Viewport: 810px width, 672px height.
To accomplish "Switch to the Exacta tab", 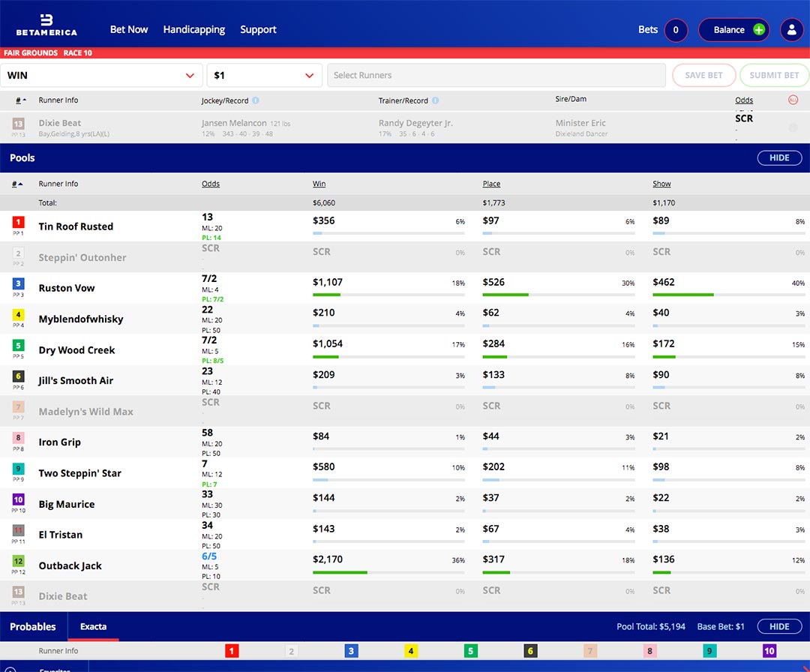I will 94,627.
